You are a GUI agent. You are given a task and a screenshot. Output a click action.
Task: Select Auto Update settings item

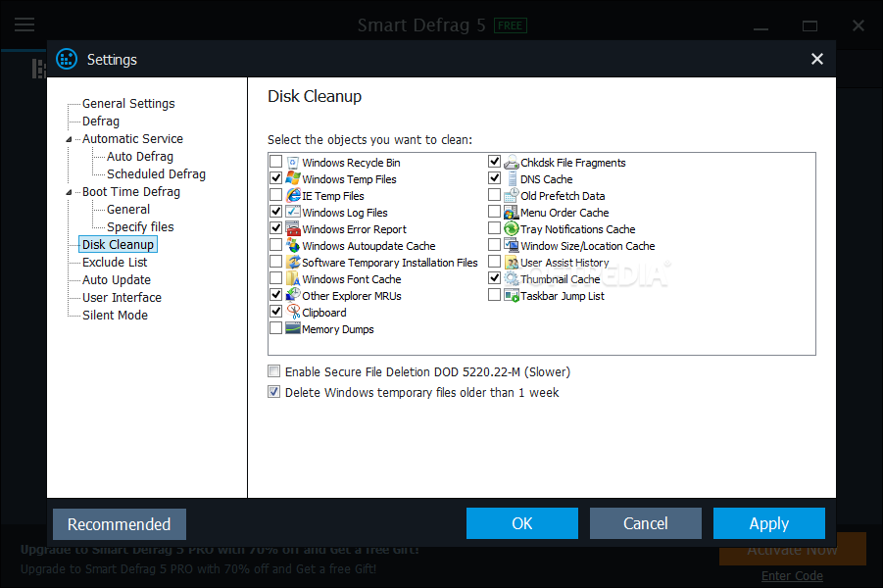[x=116, y=280]
